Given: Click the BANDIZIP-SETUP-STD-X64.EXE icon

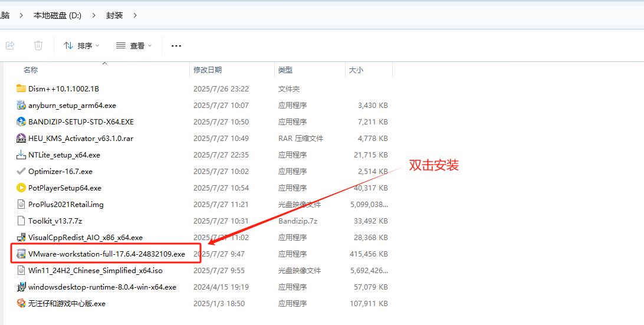Looking at the screenshot, I should pyautogui.click(x=21, y=122).
